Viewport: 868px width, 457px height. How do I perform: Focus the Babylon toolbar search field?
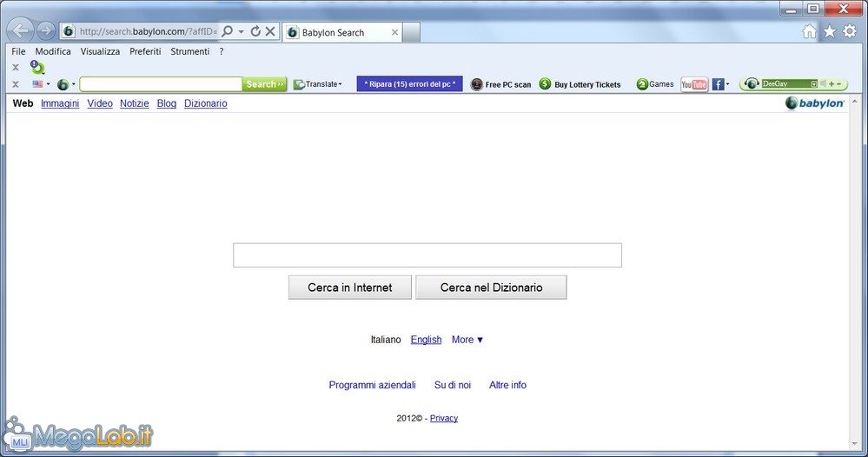(161, 84)
